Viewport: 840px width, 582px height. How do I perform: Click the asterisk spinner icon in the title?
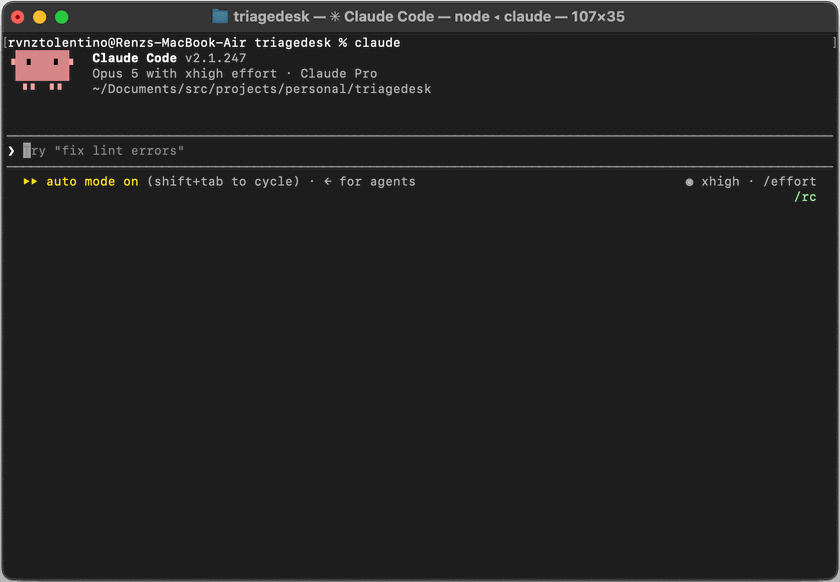[x=335, y=17]
